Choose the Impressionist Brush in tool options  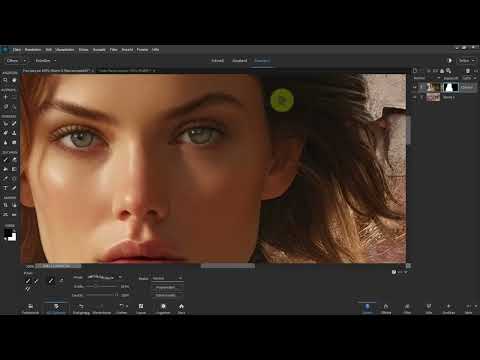pyautogui.click(x=36, y=281)
